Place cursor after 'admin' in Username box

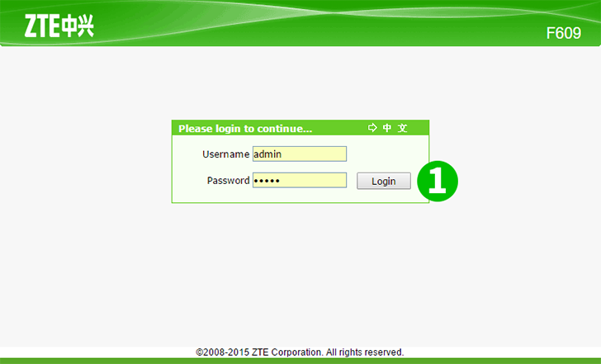[x=282, y=154]
